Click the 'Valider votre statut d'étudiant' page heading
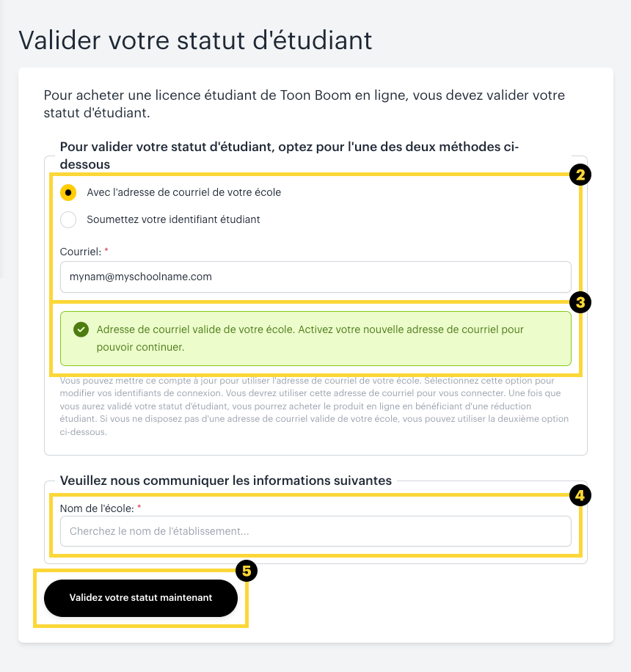This screenshot has width=631, height=672. [x=195, y=40]
